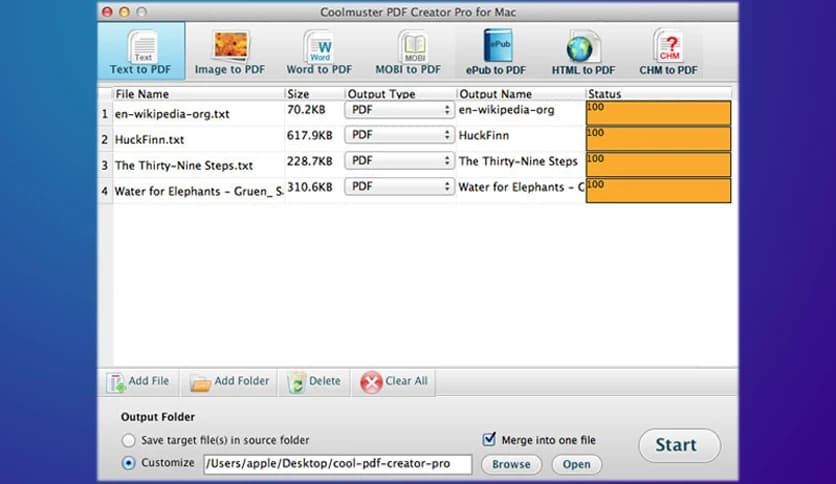Choose the MOBI to PDF icon
836x484 pixels.
click(x=408, y=52)
